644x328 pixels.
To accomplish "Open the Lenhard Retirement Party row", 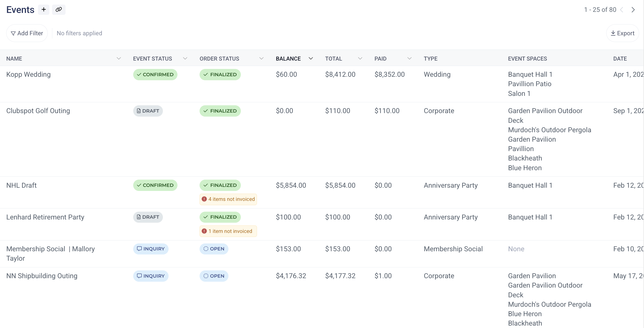I will point(45,217).
